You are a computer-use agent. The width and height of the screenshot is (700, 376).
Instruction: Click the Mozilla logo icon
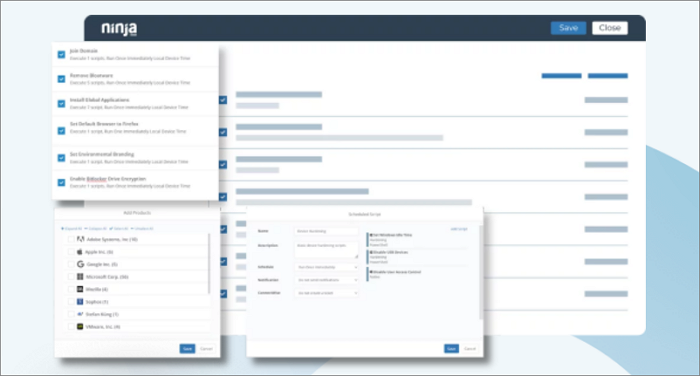pyautogui.click(x=80, y=289)
